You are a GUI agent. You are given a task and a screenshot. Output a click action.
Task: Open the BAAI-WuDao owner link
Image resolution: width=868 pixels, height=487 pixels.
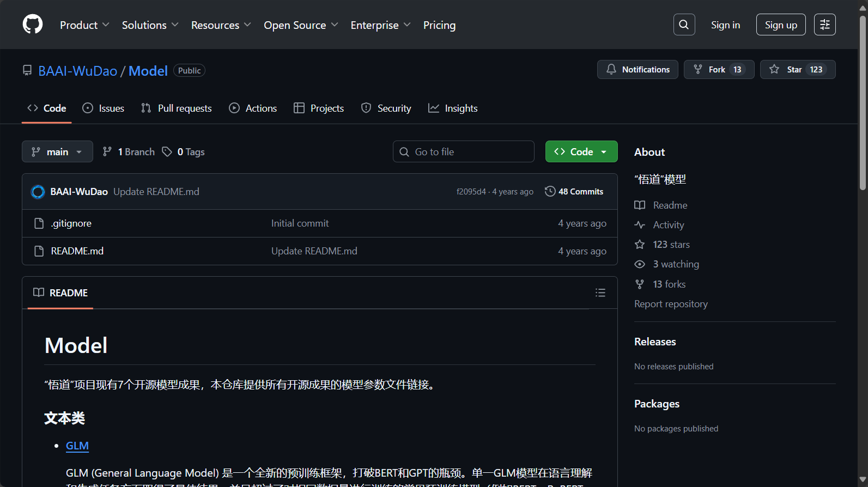pyautogui.click(x=78, y=71)
